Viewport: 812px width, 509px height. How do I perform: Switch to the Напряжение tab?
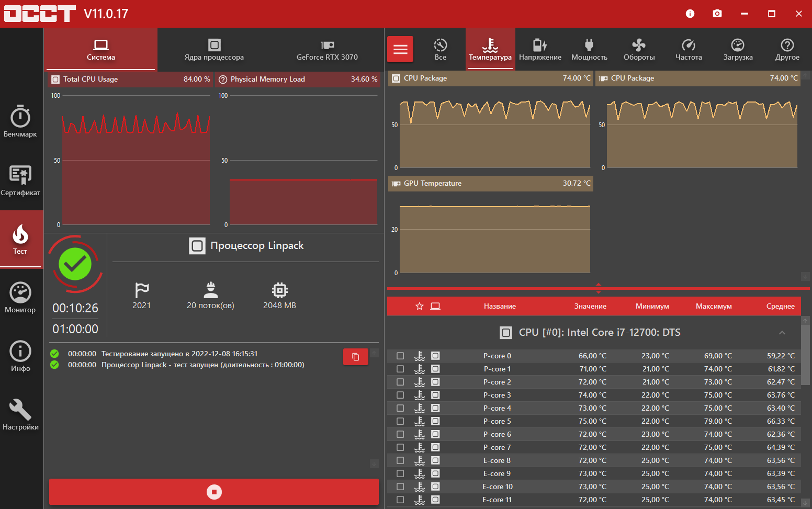540,50
